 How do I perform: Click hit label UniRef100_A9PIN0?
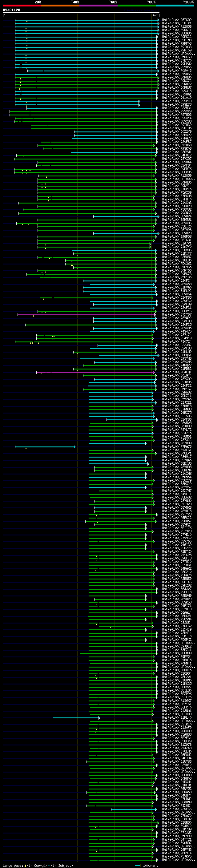[177, 40]
